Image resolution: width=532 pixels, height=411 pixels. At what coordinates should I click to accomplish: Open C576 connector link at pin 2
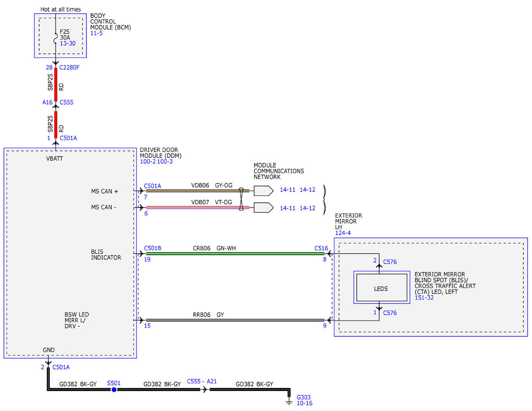click(390, 262)
